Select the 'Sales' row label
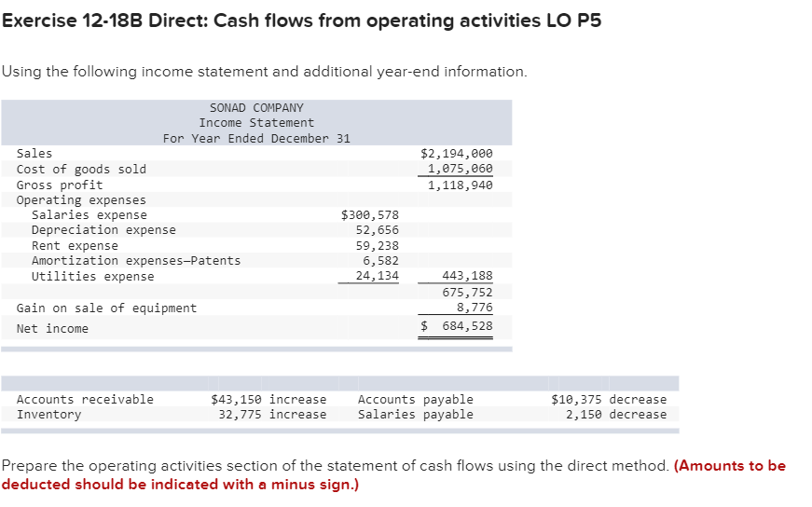The image size is (812, 507). 34,153
